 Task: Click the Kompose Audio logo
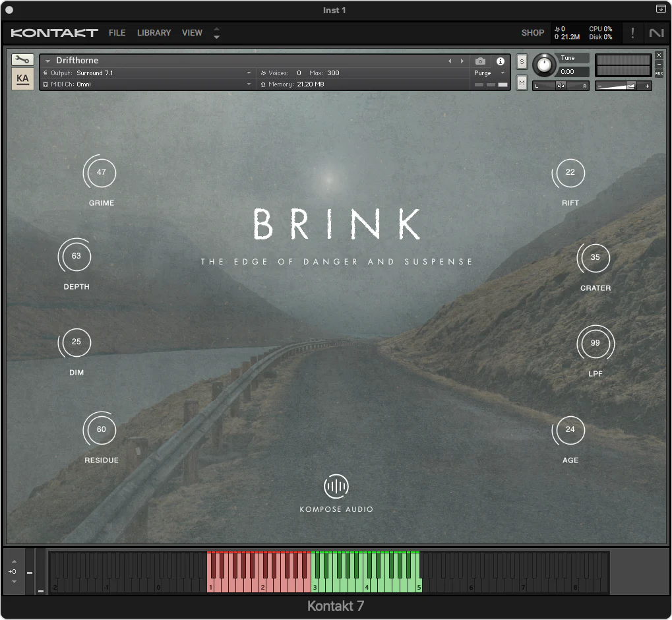pyautogui.click(x=336, y=487)
